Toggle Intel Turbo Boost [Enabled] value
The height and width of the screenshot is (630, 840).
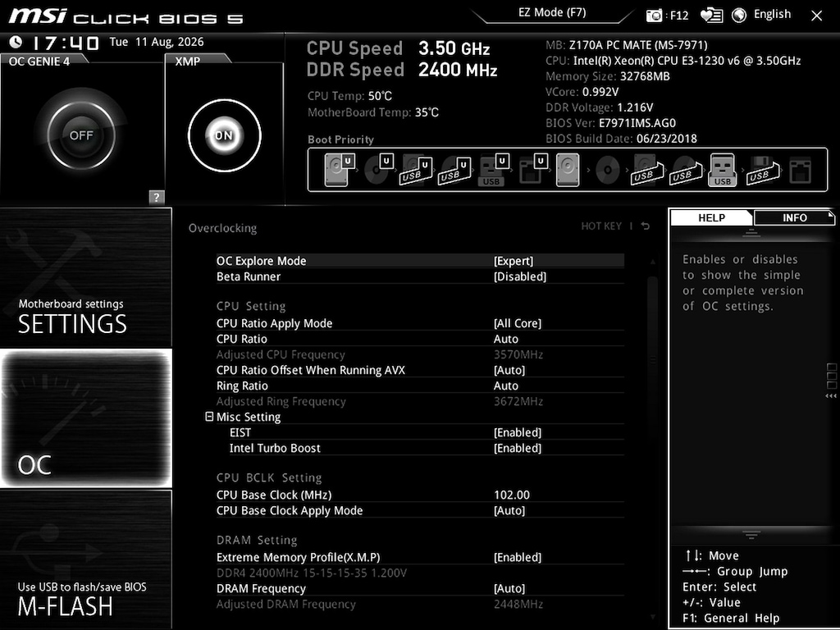[518, 448]
